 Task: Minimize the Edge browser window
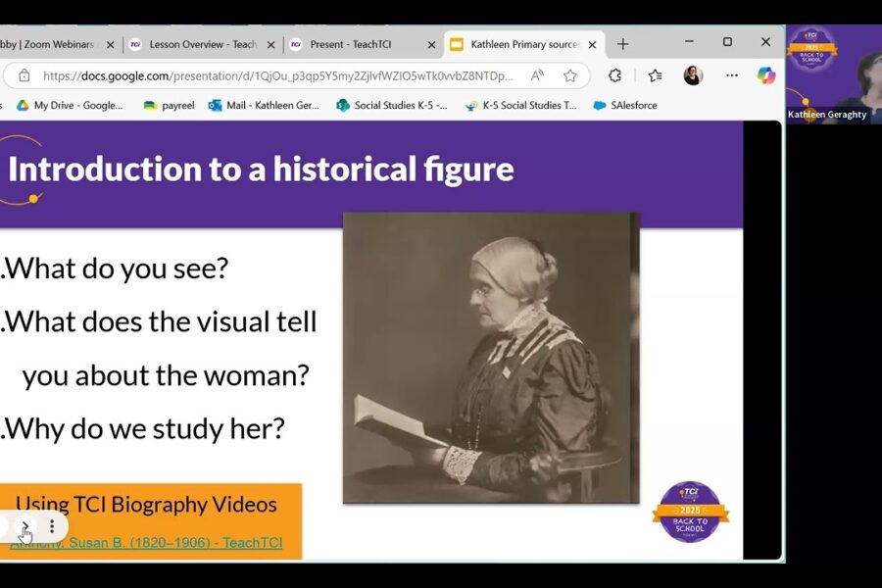tap(689, 41)
